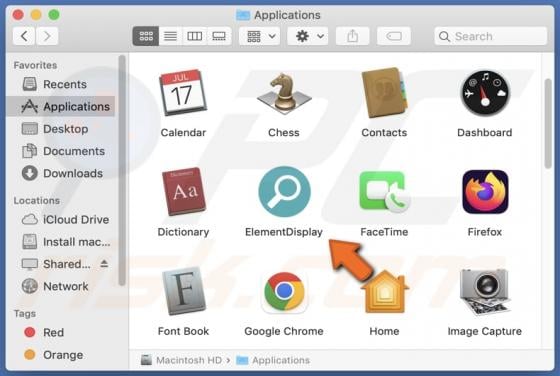
Task: Click the Contacts name label
Action: [384, 132]
